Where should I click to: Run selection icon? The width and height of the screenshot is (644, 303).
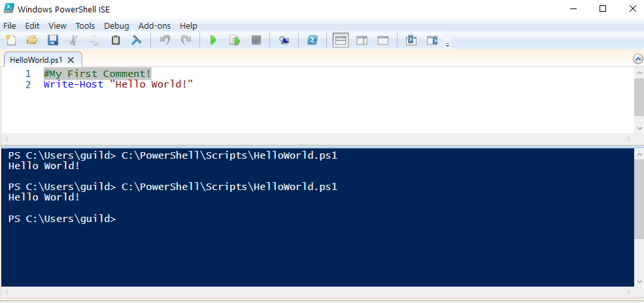pyautogui.click(x=235, y=40)
